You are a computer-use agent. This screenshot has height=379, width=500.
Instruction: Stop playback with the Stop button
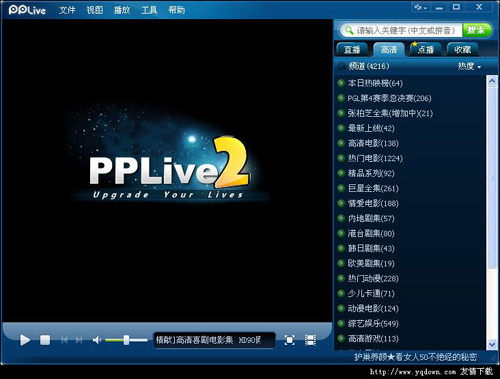point(45,340)
